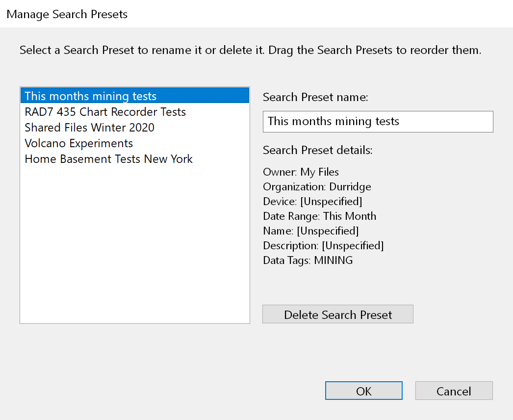Screen dimensions: 513x420
Task: Select Home Basement Tests New York preset
Action: [108, 159]
